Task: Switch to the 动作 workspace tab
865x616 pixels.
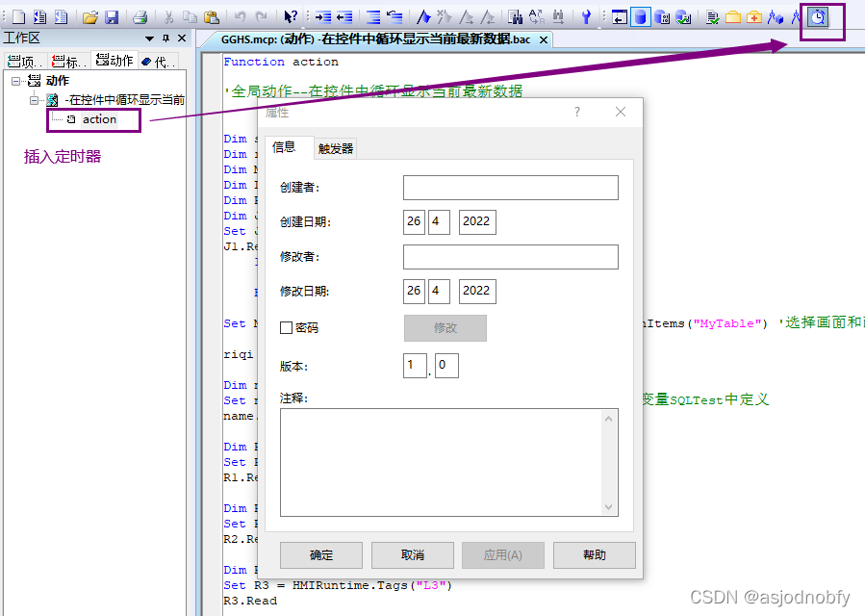Action: coord(114,61)
